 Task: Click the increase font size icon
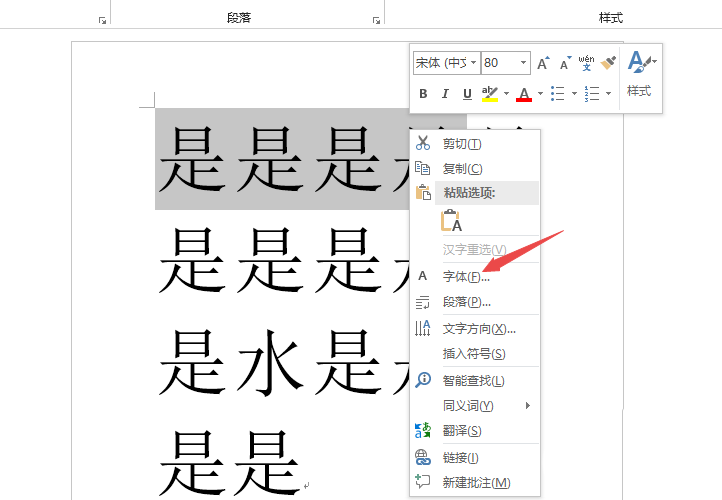(543, 63)
